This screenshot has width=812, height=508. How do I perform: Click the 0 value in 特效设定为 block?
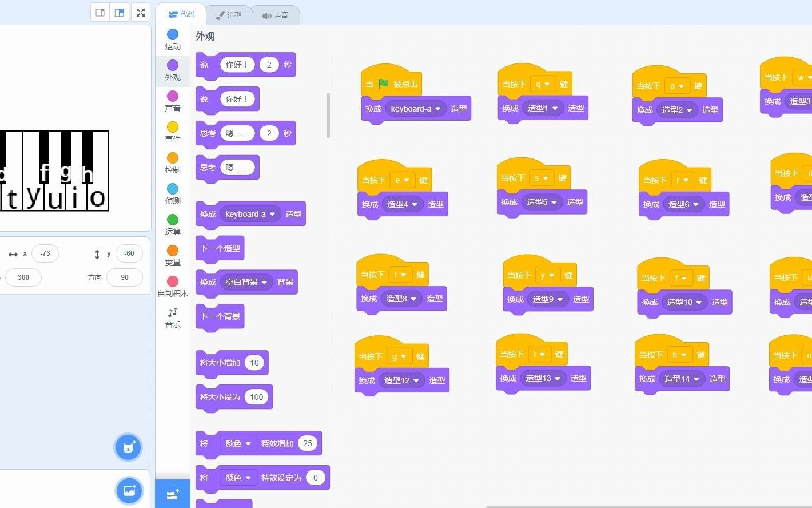point(315,478)
